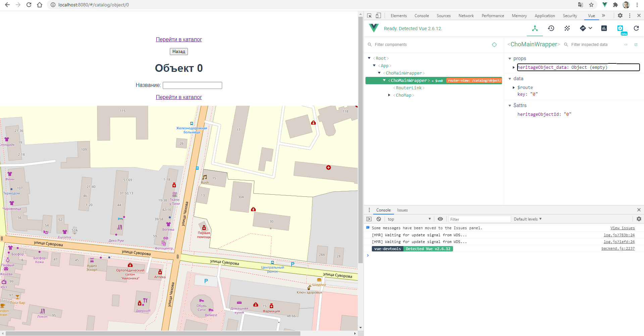Click the browser home icon
Screen dimensions: 644x336
pos(40,5)
